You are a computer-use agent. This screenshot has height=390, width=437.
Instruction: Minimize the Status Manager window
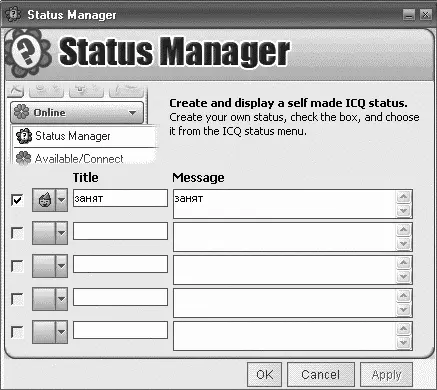tap(409, 15)
